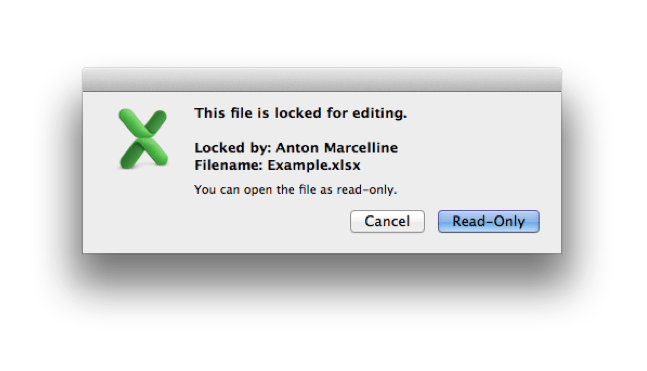Dismiss the dialog with Cancel

click(387, 221)
